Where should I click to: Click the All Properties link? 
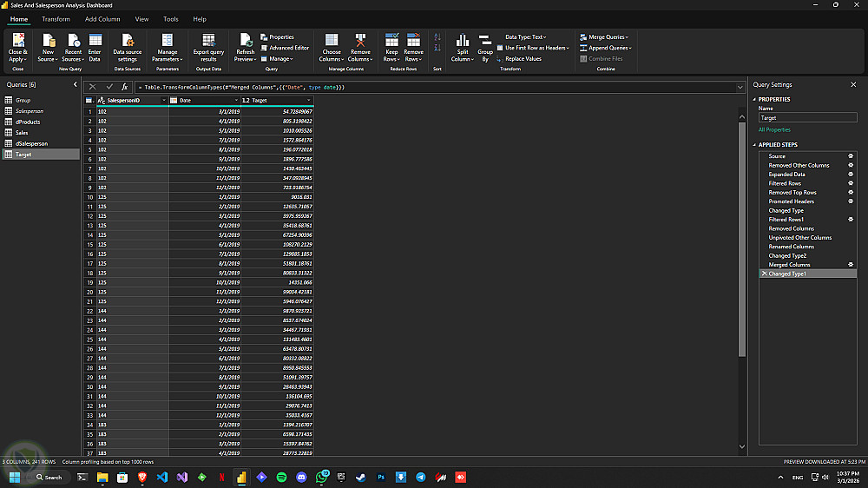point(774,129)
